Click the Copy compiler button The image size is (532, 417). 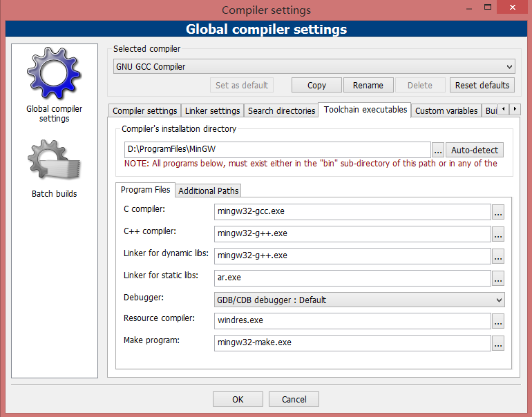[316, 85]
